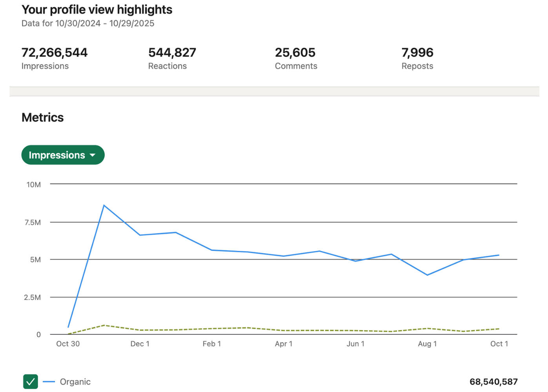Click the Reactions count of 544,827
Viewport: 548px width, 392px height.
click(172, 52)
